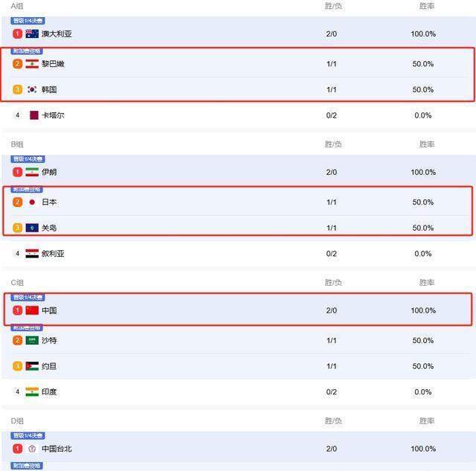Click the C组 group header
The image size is (476, 471).
pyautogui.click(x=17, y=283)
